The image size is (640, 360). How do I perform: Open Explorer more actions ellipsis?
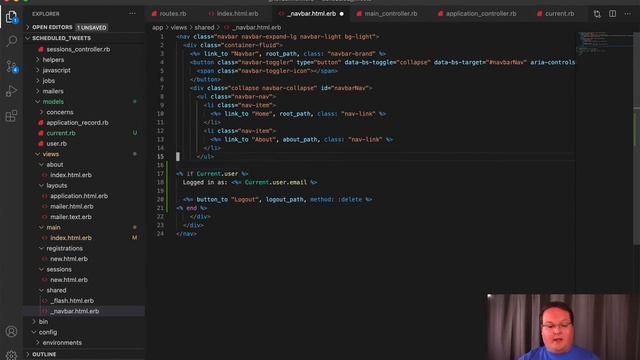point(132,13)
